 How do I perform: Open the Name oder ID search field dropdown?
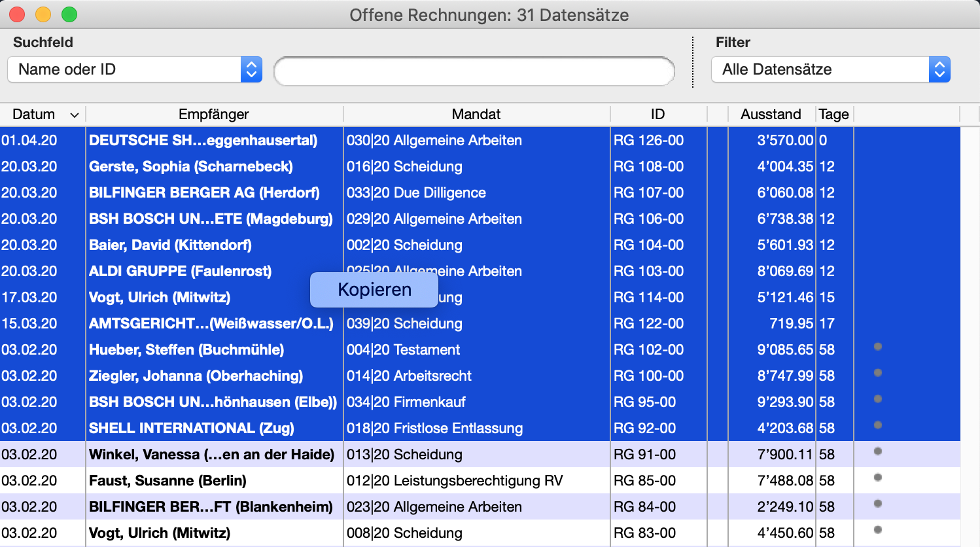[135, 69]
